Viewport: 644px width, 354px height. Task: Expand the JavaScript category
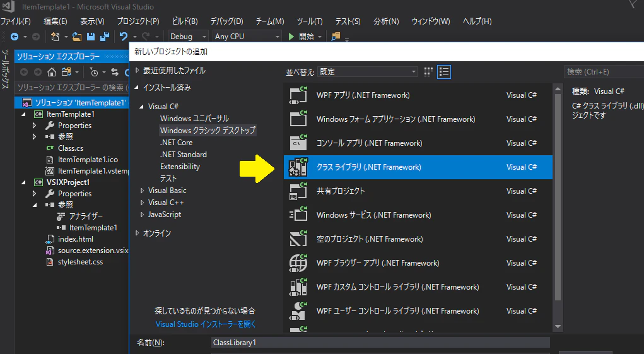click(x=142, y=215)
